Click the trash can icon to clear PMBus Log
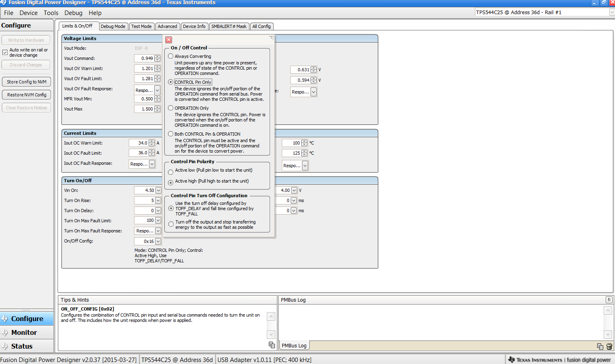Viewport: 615px width, 364px height. pos(609,346)
